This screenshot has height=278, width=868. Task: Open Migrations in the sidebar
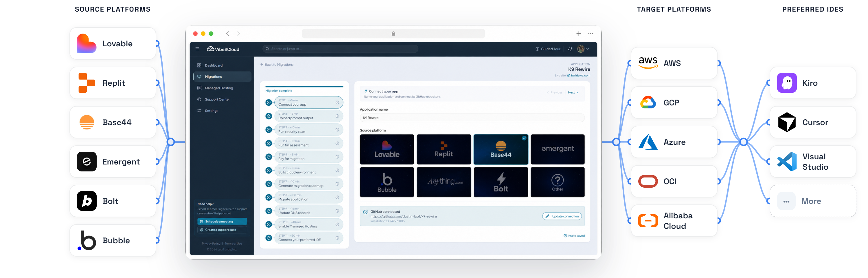point(222,76)
